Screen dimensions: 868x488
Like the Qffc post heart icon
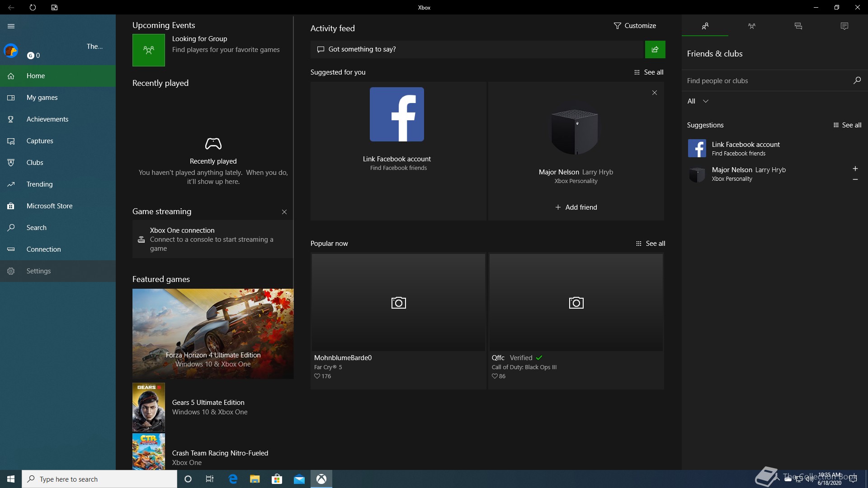pyautogui.click(x=495, y=376)
